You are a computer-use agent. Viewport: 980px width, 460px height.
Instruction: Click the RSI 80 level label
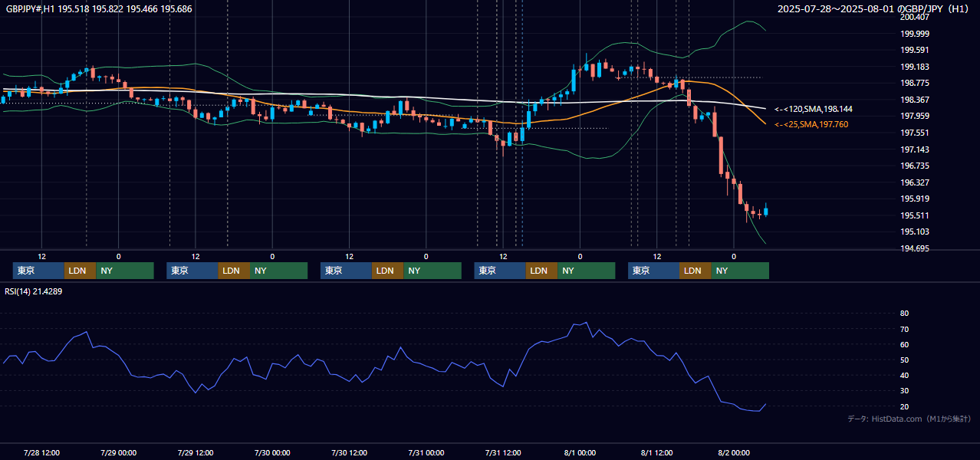tap(905, 314)
